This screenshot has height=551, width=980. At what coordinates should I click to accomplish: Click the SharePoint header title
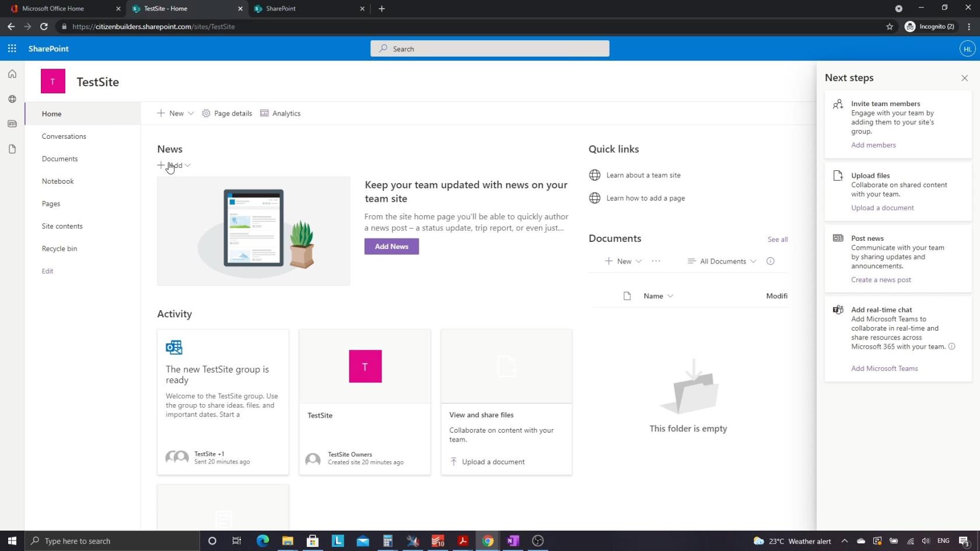[x=48, y=49]
